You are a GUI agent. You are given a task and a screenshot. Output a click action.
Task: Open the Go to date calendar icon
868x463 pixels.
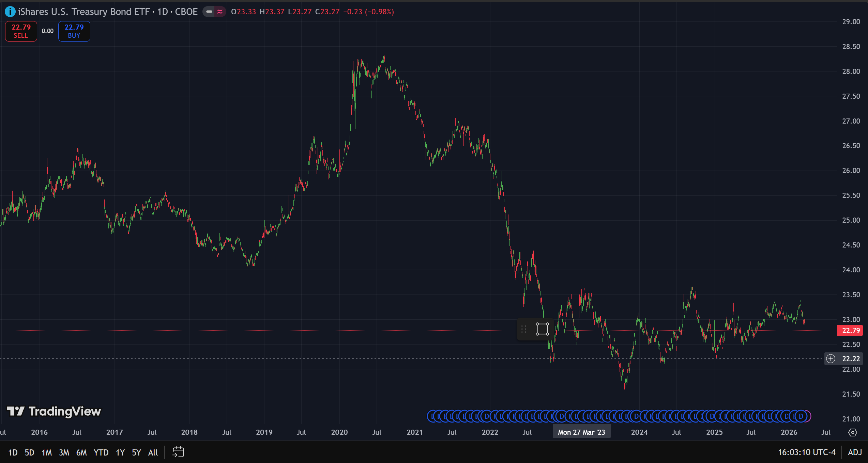click(178, 452)
